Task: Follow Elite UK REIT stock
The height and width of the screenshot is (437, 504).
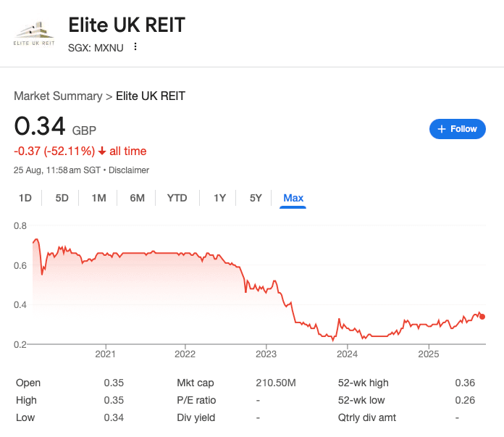Action: pyautogui.click(x=458, y=129)
